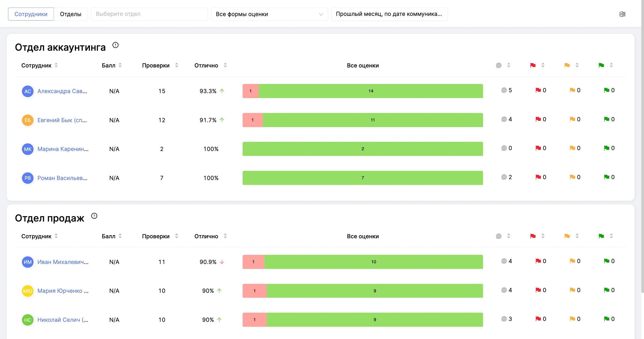Expand the Все формы оценки dropdown
Viewport: 644px width, 339px height.
269,14
